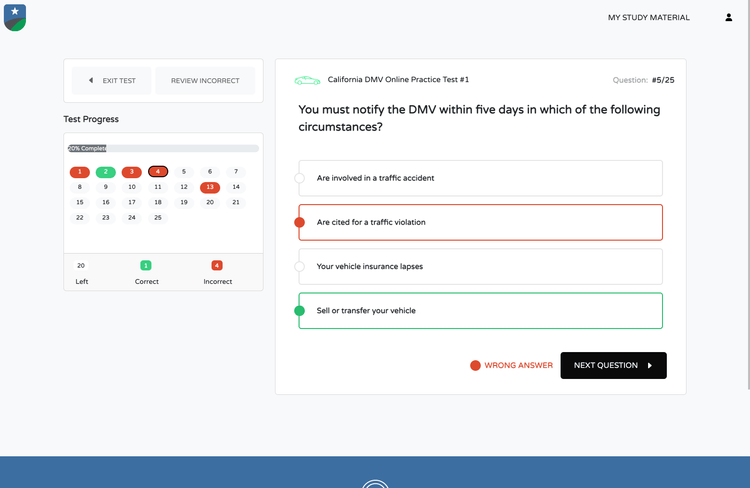Click the green car icon
This screenshot has height=488, width=750.
307,80
